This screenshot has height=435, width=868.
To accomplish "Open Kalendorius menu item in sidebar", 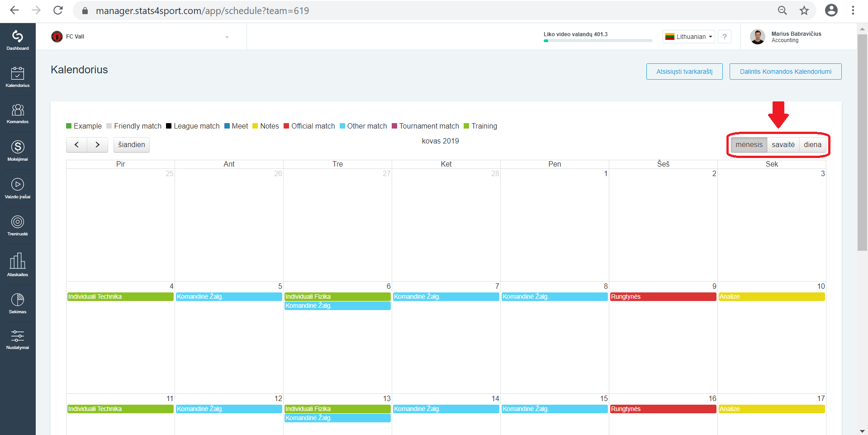I will click(x=18, y=77).
